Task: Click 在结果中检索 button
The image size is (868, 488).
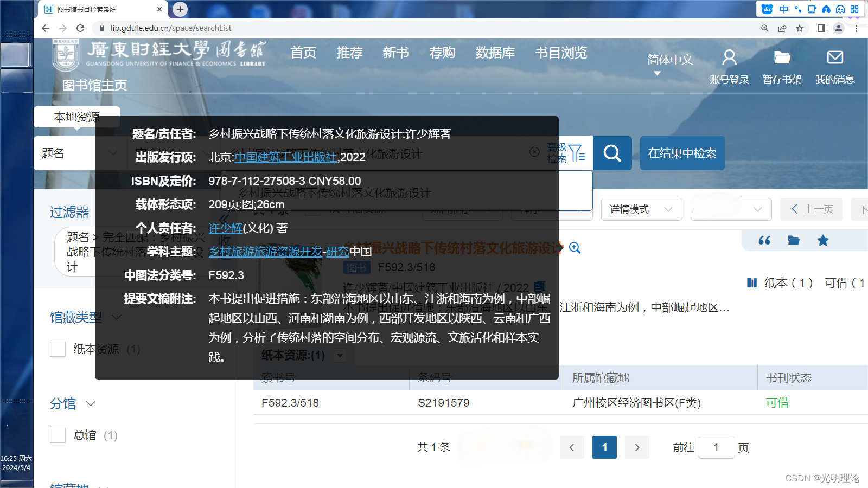Action: pyautogui.click(x=682, y=153)
